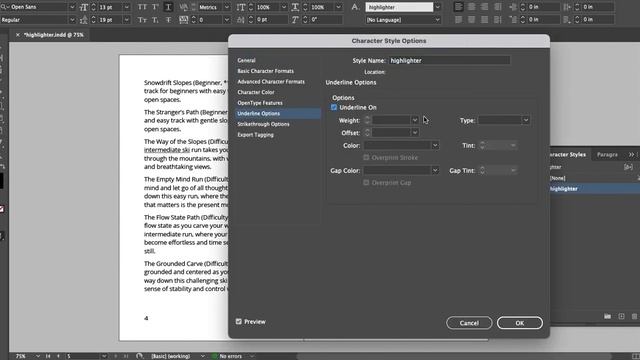Select highlighter style in Character Styles panel
640x360 pixels.
pos(594,189)
